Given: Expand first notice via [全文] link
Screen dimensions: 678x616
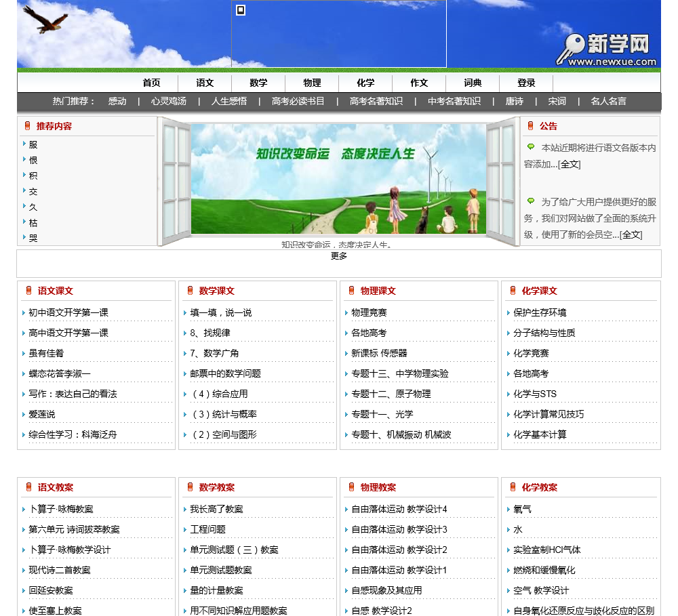Looking at the screenshot, I should (569, 164).
